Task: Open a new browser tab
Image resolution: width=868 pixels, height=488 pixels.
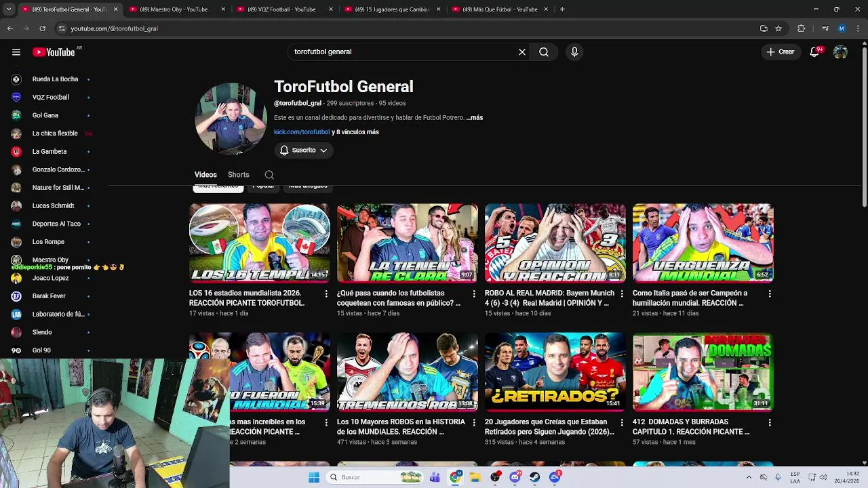Action: click(x=562, y=9)
